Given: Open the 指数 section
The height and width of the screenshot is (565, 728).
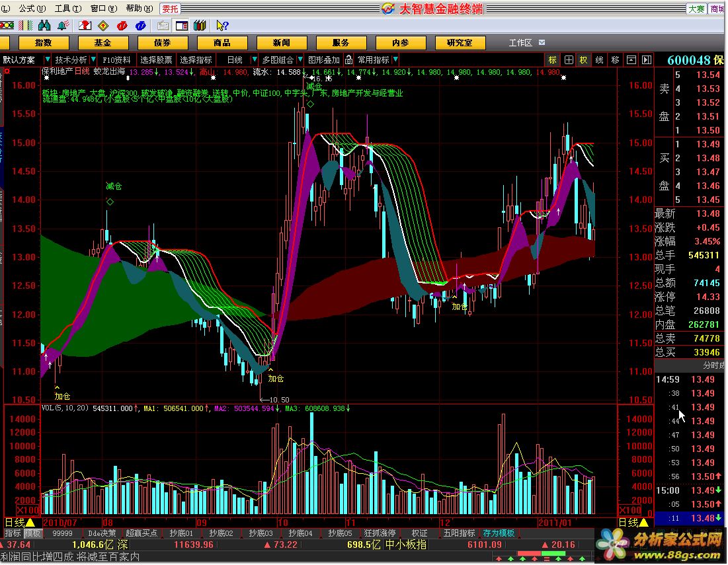Looking at the screenshot, I should point(43,43).
